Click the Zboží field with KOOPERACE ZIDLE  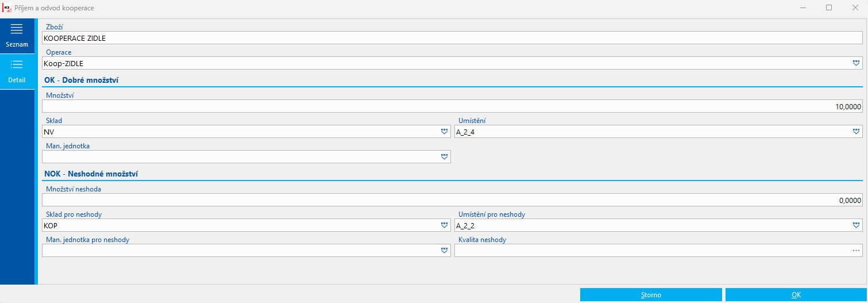[x=452, y=38]
